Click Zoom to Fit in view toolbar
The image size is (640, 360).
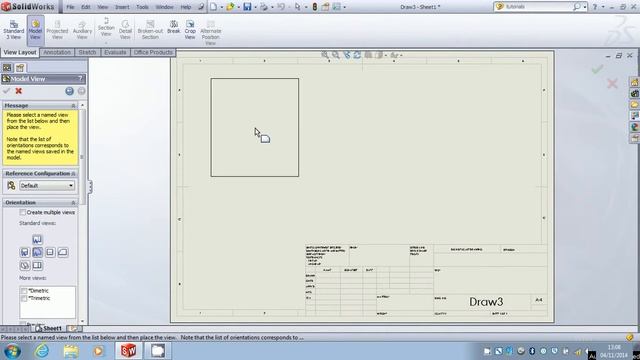tap(324, 55)
